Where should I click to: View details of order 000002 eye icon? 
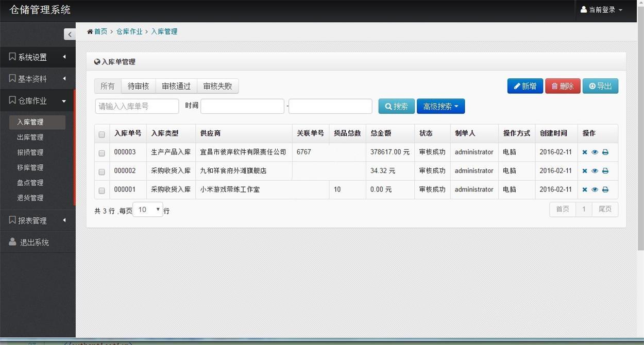595,171
